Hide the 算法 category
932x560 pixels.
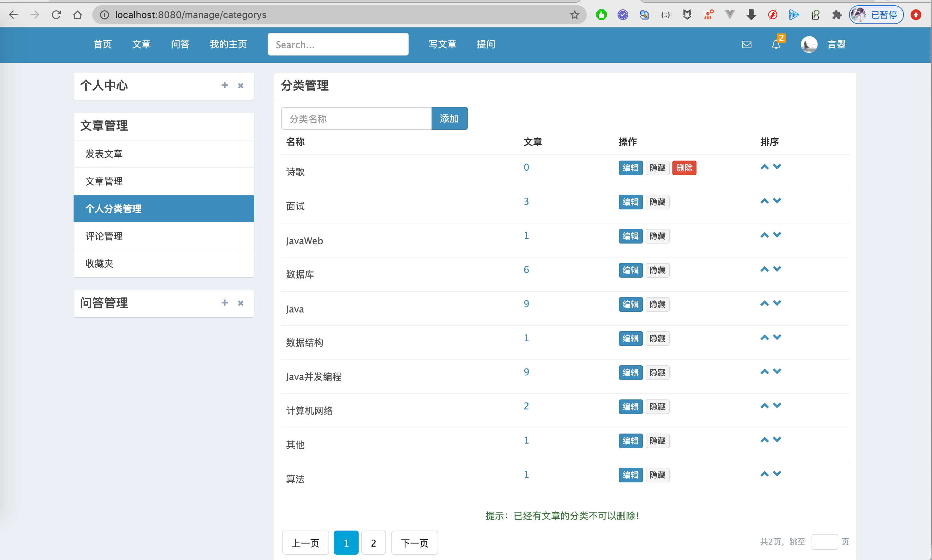coord(657,475)
